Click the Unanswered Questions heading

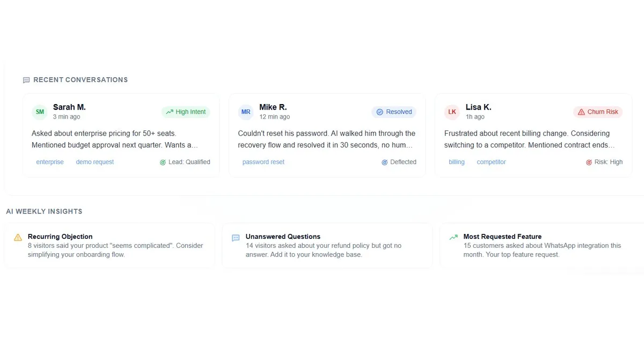tap(283, 237)
